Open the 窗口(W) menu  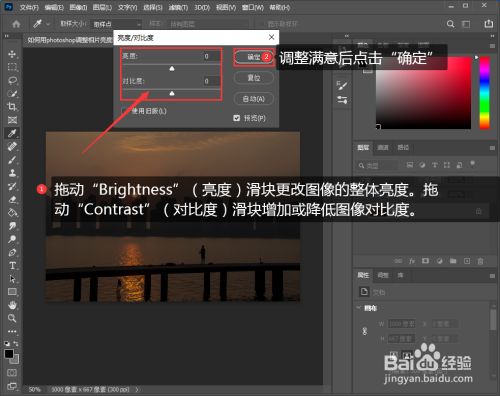[253, 7]
